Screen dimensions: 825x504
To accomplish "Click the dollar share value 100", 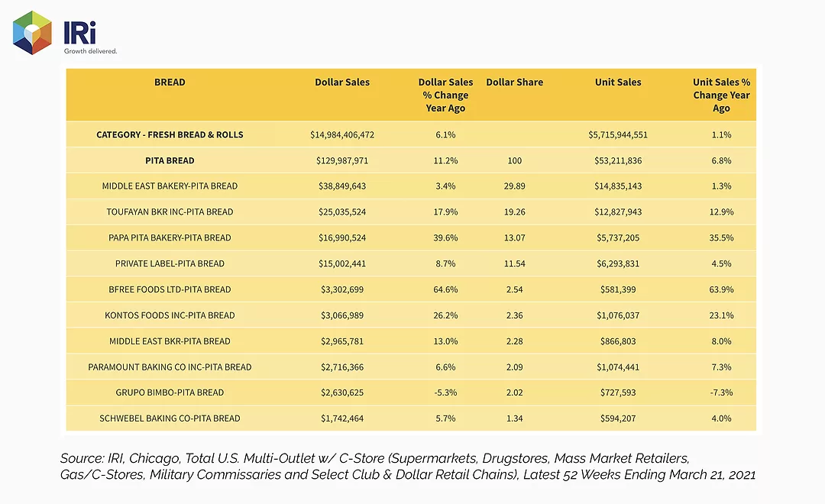I will tap(515, 160).
